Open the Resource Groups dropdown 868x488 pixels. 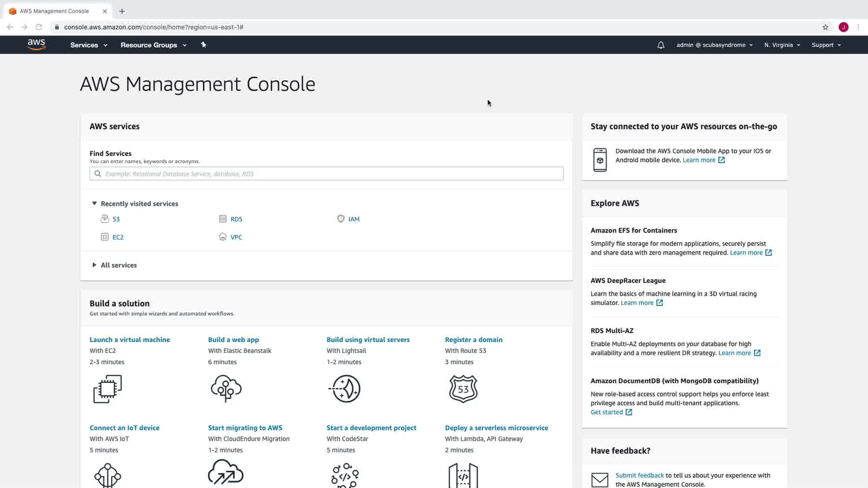(x=154, y=45)
